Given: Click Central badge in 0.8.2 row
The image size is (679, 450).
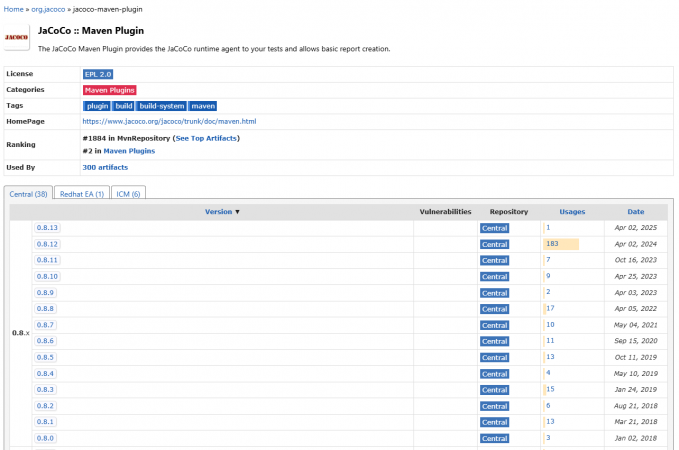Looking at the screenshot, I should click(x=495, y=407).
